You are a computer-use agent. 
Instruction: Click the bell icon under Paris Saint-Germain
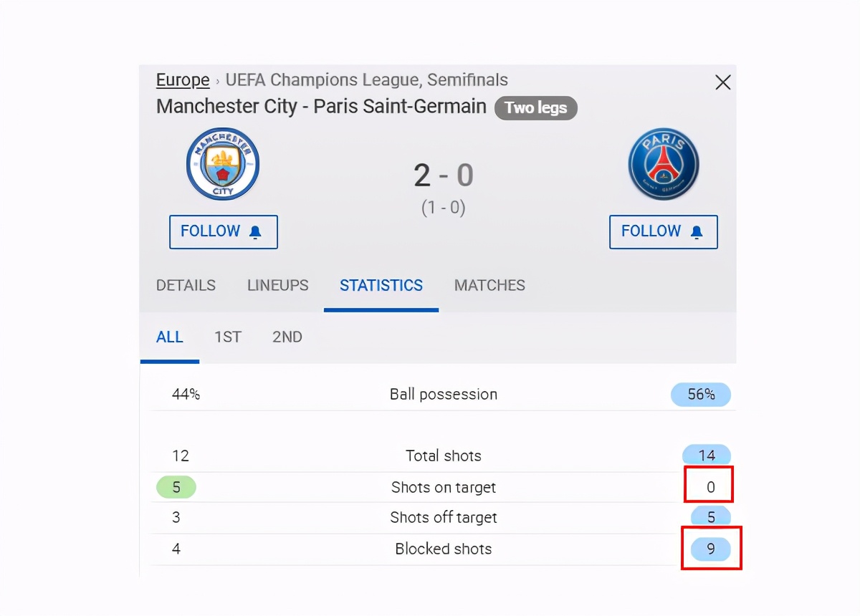click(696, 232)
